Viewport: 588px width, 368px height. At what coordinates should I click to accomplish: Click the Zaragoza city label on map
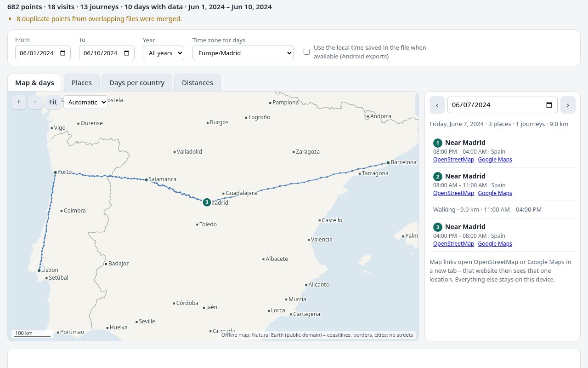(308, 152)
